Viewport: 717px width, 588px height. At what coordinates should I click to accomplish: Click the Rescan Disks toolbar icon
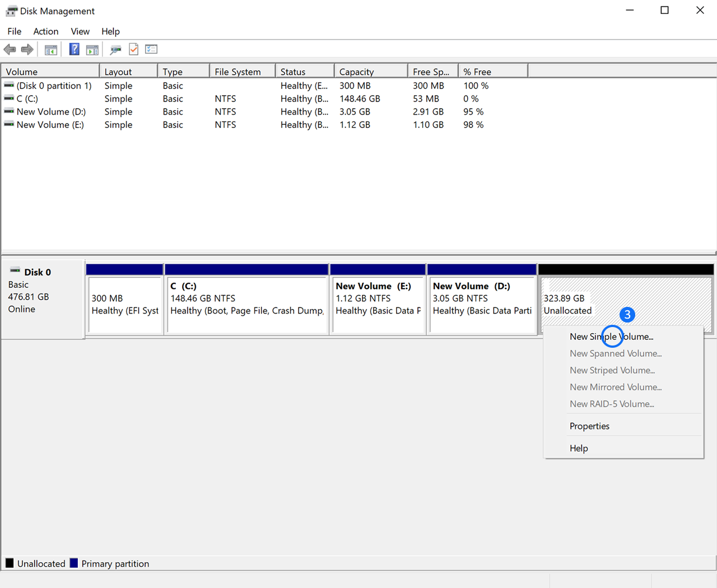(115, 49)
